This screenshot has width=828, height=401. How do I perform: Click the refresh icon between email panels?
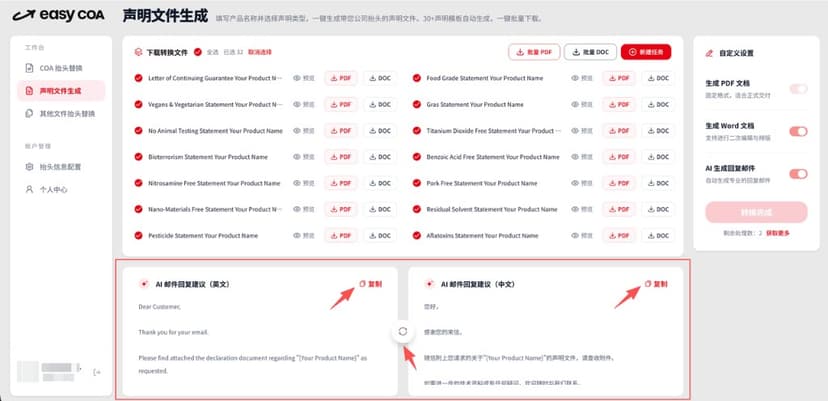pos(403,331)
